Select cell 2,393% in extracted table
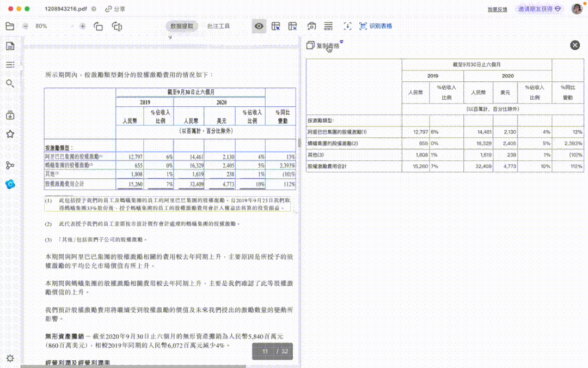588x368 pixels. [x=568, y=143]
